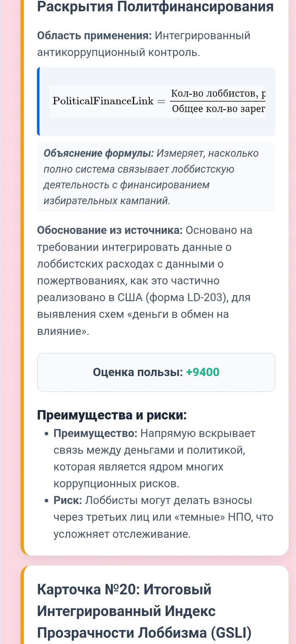This screenshot has height=644, width=296.
Task: Click the green "+9400" score value
Action: tap(203, 372)
